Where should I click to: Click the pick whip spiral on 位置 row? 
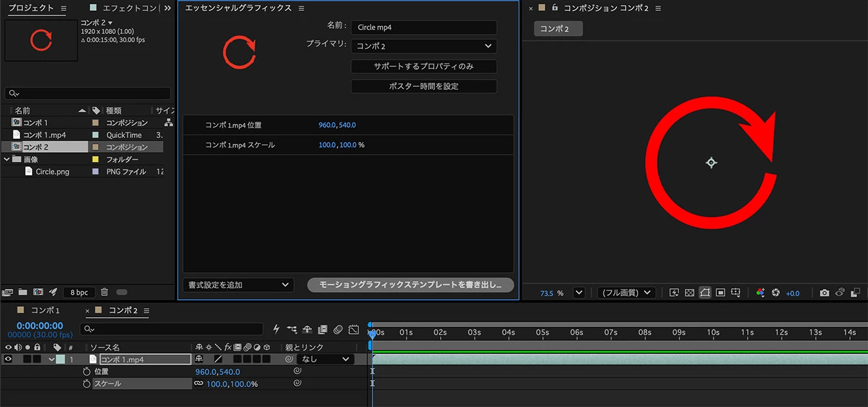(x=297, y=371)
